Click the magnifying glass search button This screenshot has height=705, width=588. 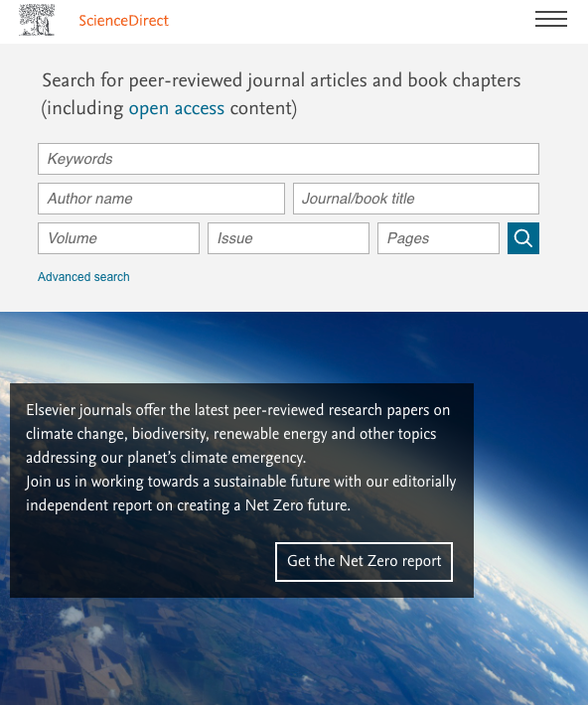coord(523,238)
